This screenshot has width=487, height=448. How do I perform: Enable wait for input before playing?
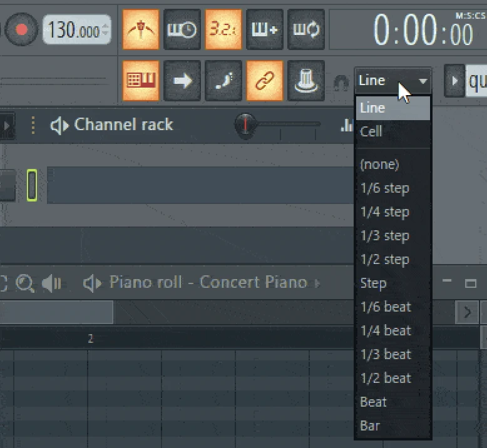(x=182, y=29)
